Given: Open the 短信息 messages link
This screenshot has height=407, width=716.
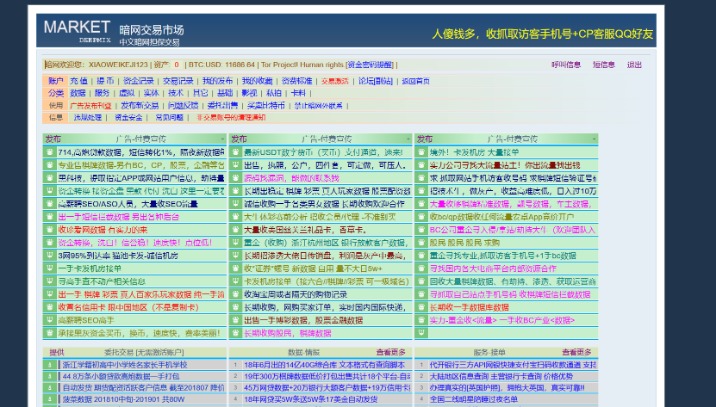Looking at the screenshot, I should coord(604,65).
